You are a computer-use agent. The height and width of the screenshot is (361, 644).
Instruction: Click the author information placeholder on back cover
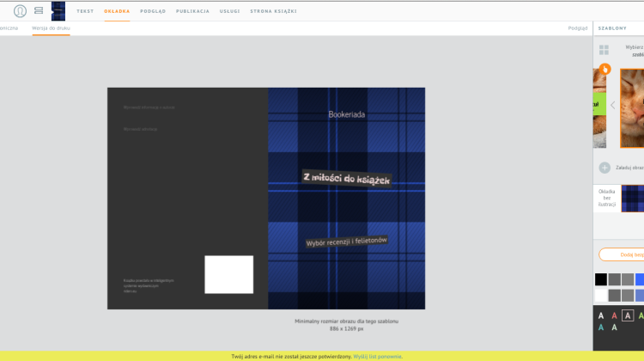point(149,107)
